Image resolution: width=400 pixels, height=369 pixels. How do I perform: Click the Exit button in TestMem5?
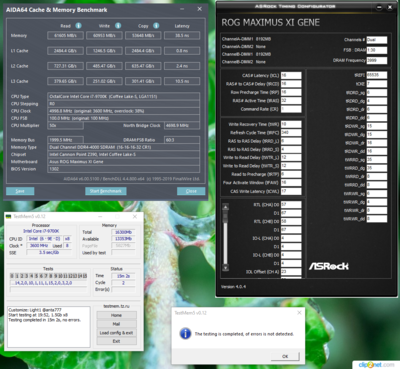point(116,341)
